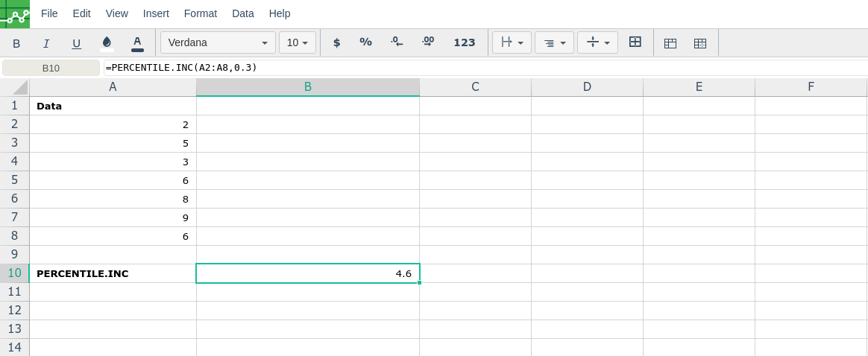Screen dimensions: 868x356
Task: Click the conditional format grid icon
Action: [700, 43]
